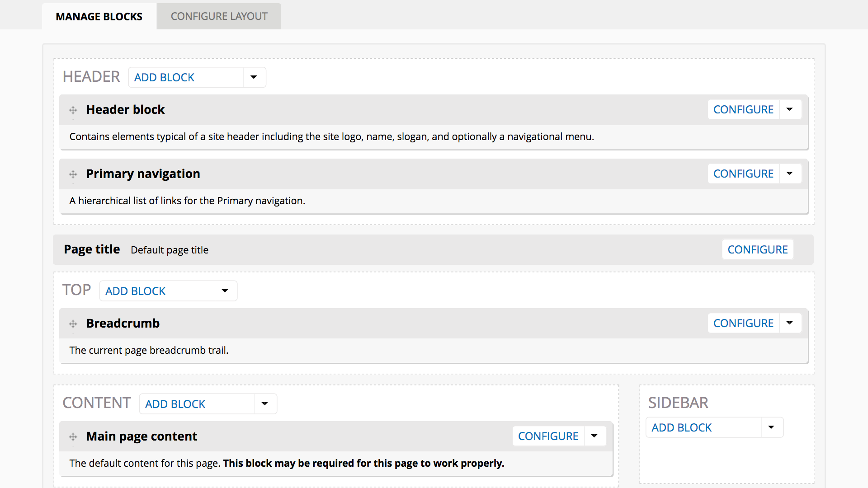Viewport: 868px width, 488px height.
Task: Expand Top region Add Block dropdown arrow
Action: click(225, 291)
